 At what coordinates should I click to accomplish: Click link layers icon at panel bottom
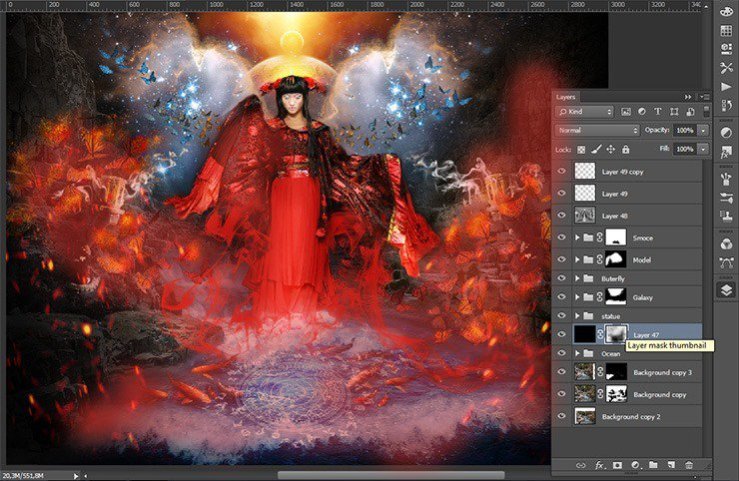click(x=581, y=465)
